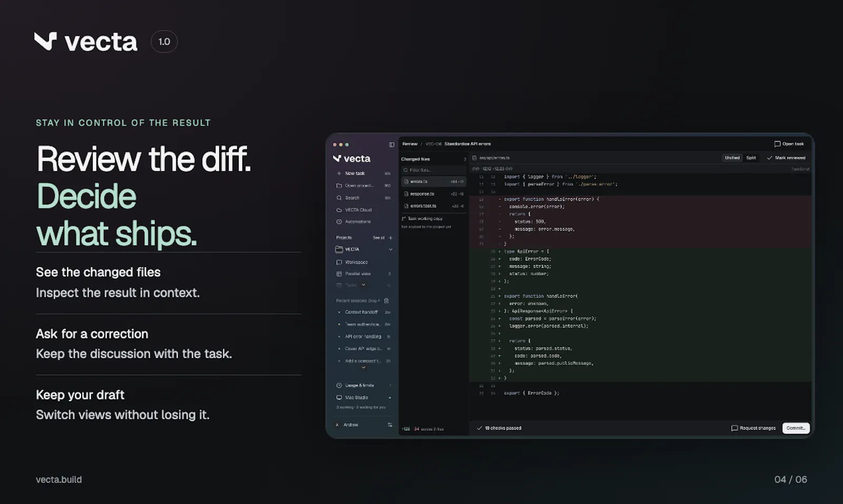
Task: Open Team authentication session
Action: tap(364, 324)
